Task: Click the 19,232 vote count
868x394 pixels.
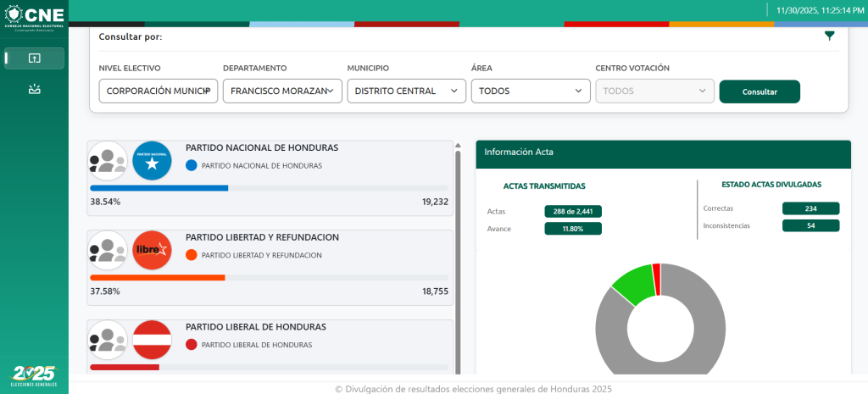Action: [x=435, y=202]
